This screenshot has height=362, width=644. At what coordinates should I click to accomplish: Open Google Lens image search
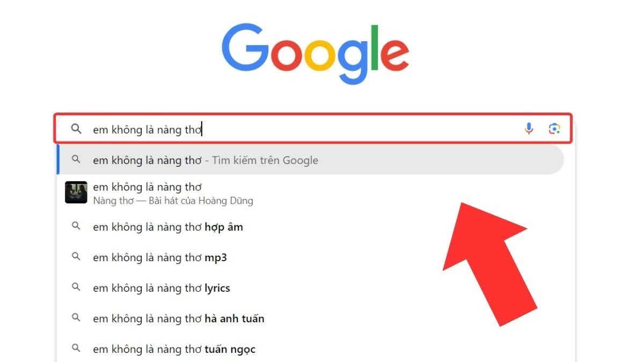point(554,129)
